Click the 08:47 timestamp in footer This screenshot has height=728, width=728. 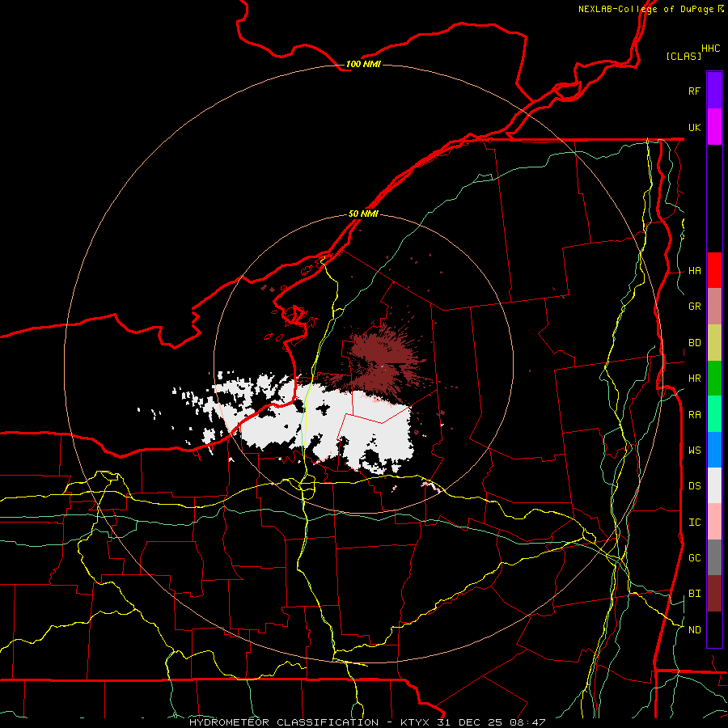(x=527, y=722)
